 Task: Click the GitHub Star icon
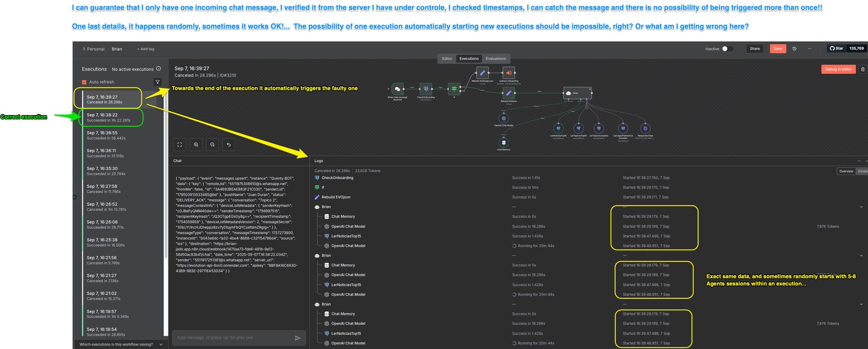pos(832,48)
